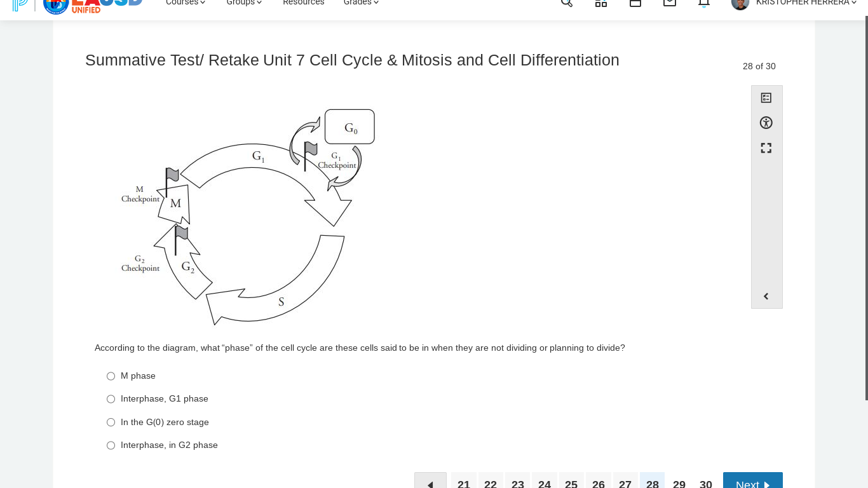Screen dimensions: 868x488
Task: Go back with the previous arrow button
Action: [430, 481]
